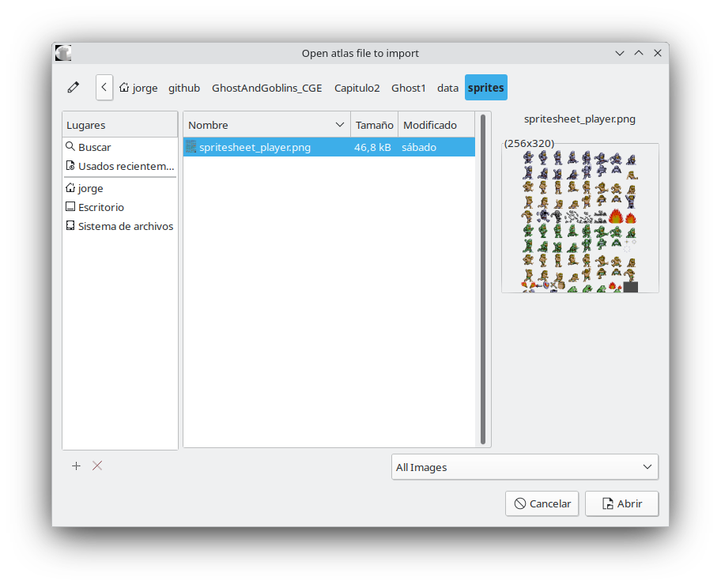The width and height of the screenshot is (721, 588).
Task: Select Buscar in the places sidebar
Action: tap(94, 147)
